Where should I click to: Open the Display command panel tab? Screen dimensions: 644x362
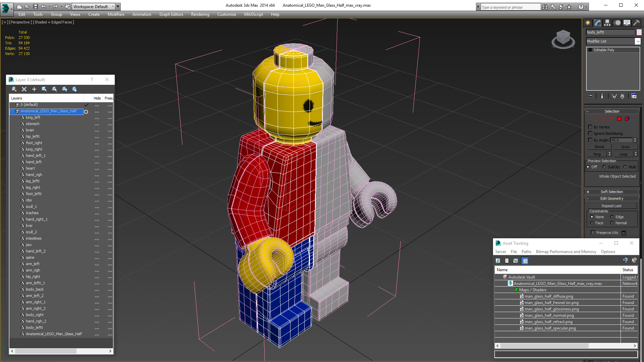pyautogui.click(x=627, y=23)
